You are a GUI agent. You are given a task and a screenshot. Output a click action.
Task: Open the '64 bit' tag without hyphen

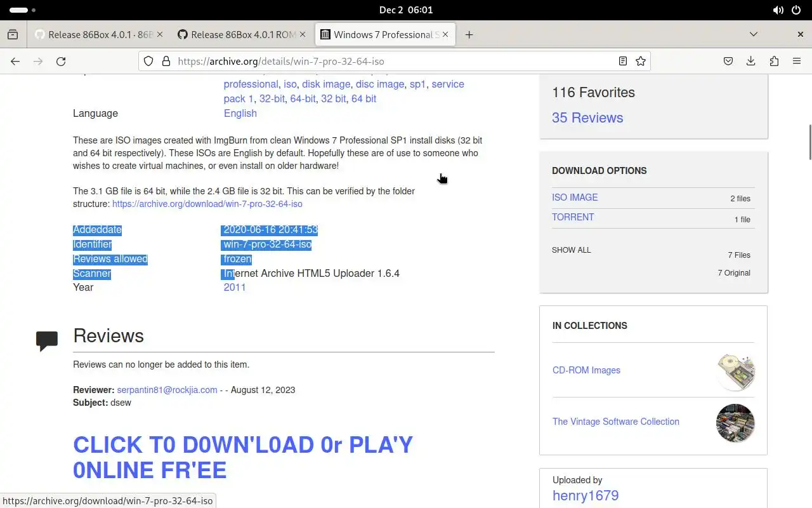click(x=363, y=98)
